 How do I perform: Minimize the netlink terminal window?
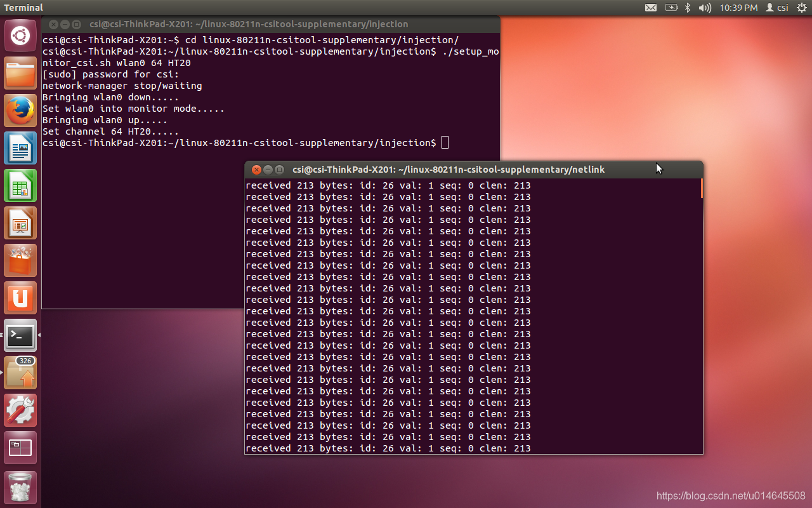(x=268, y=170)
